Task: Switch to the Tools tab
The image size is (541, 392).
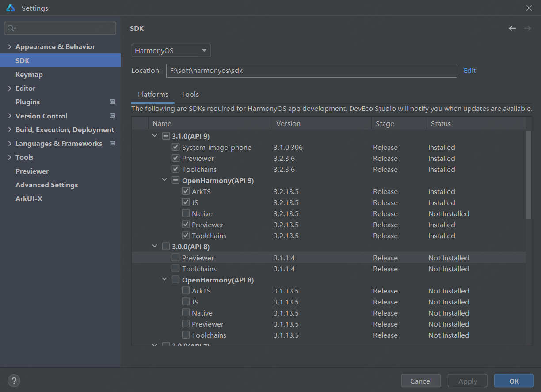Action: coord(190,95)
